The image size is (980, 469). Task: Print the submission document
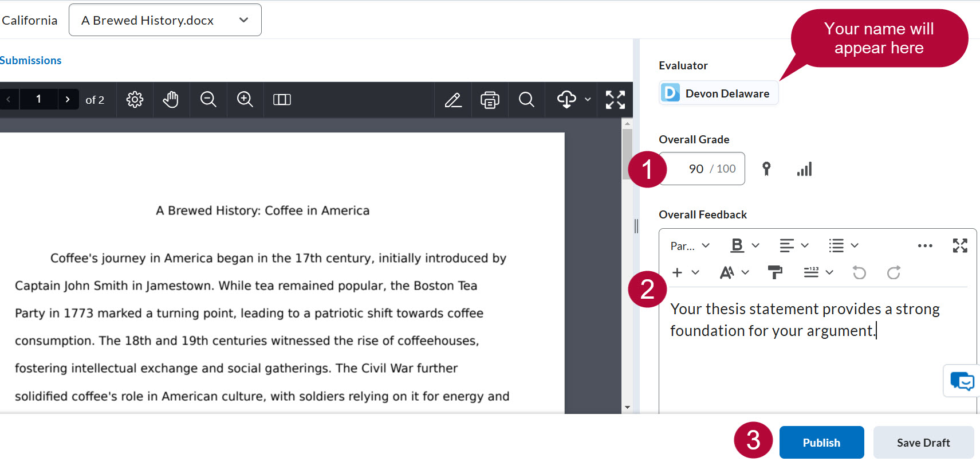click(490, 100)
